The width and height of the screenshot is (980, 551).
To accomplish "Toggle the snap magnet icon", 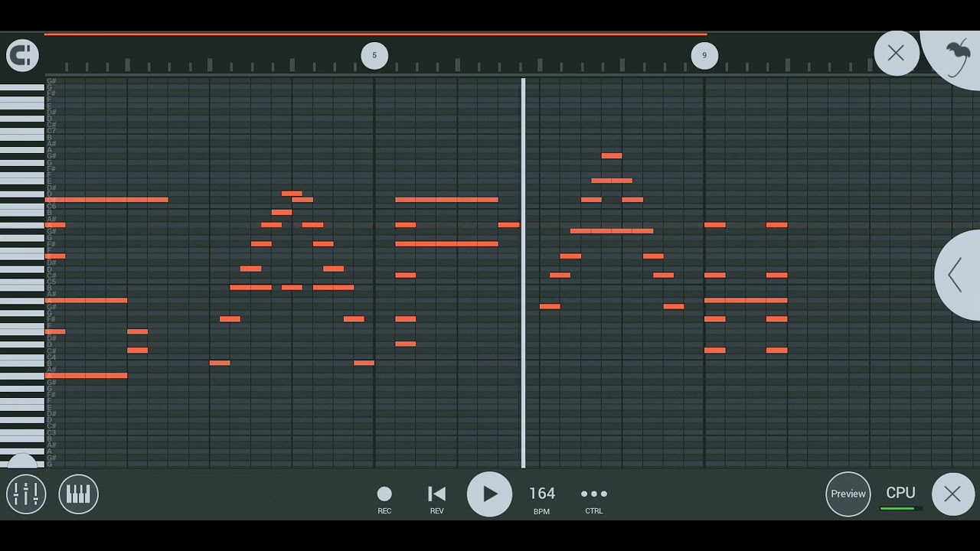I will (22, 55).
